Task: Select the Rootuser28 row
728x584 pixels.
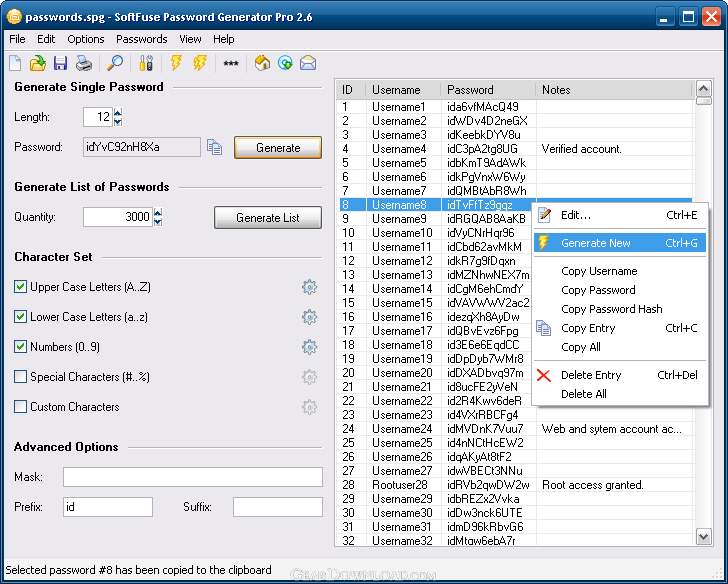Action: pyautogui.click(x=514, y=485)
